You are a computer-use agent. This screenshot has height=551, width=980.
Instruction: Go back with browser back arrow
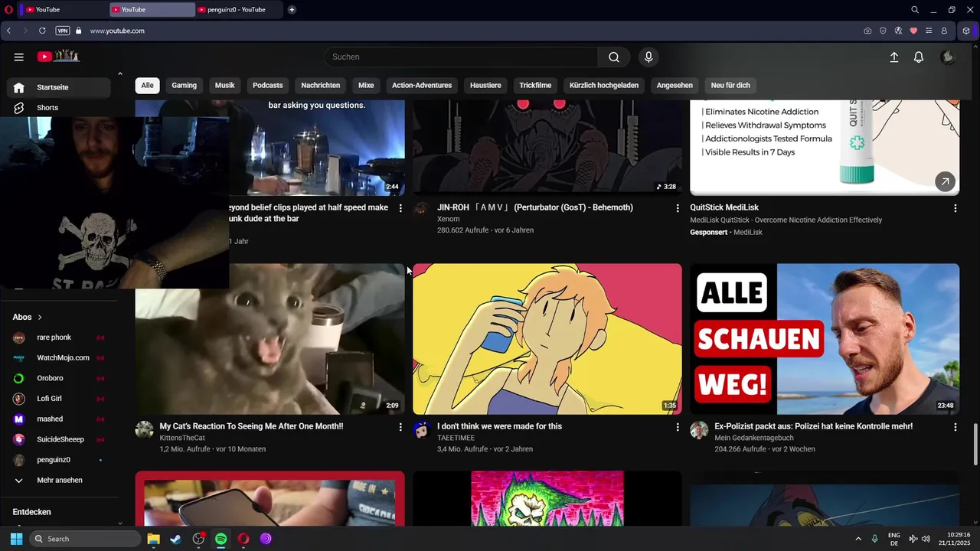tap(8, 31)
